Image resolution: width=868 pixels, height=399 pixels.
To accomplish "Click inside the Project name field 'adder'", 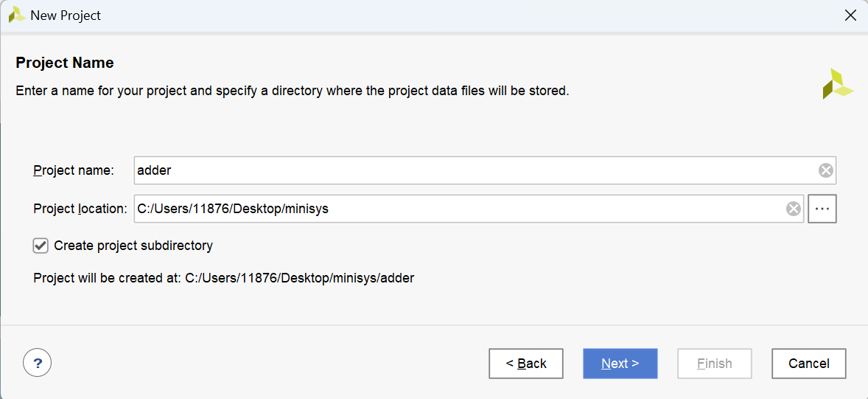I will tap(472, 170).
